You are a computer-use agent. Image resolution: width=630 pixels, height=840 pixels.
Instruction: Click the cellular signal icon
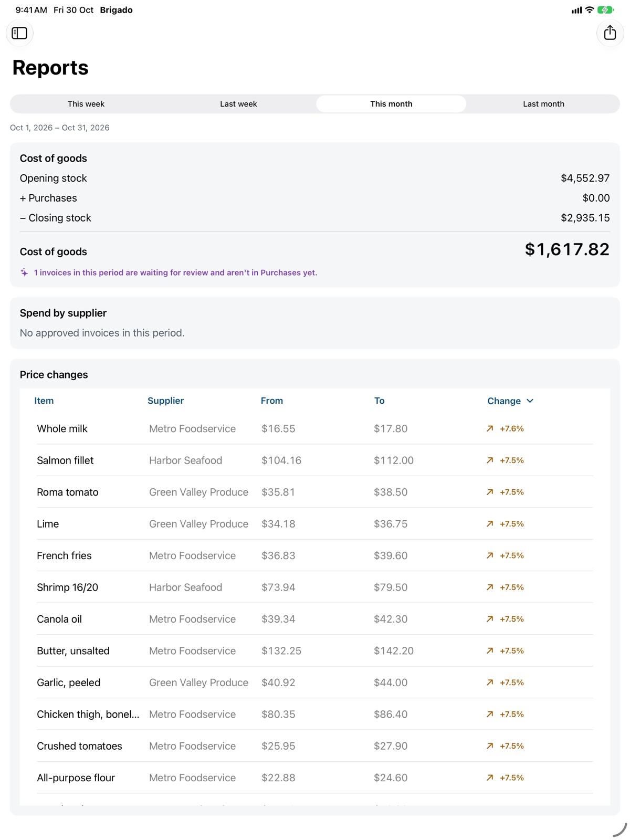pos(576,10)
